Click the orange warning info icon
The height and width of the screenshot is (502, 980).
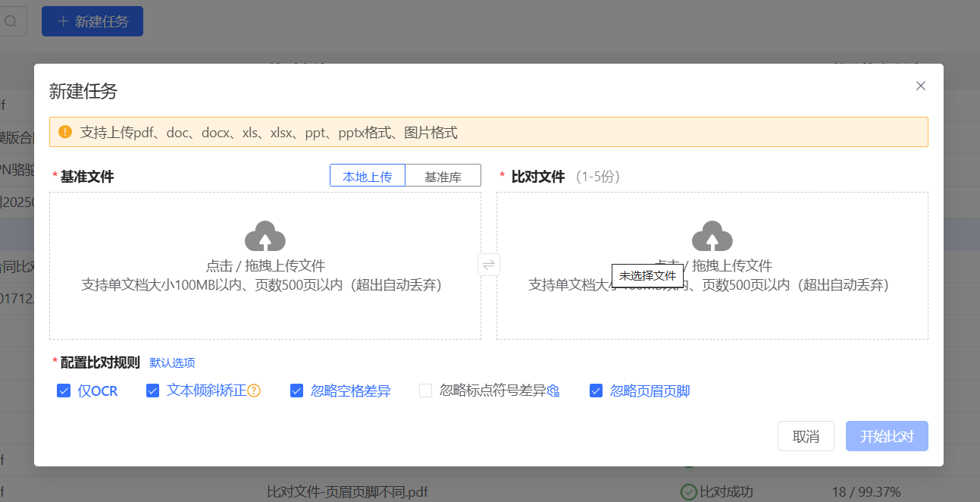tap(65, 132)
